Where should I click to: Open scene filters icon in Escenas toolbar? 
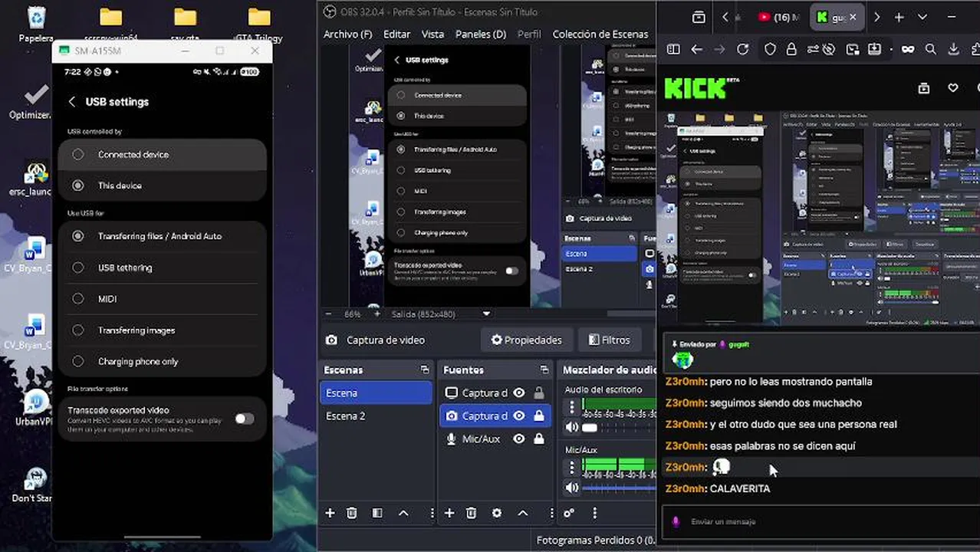tap(377, 513)
